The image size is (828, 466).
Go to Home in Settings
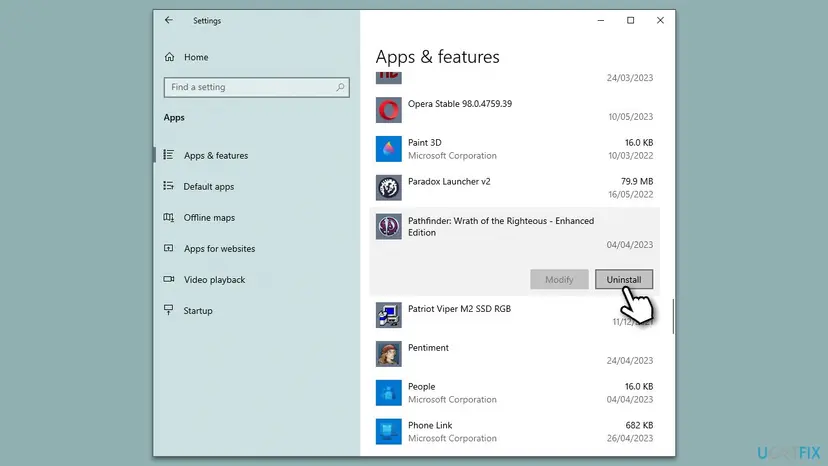pyautogui.click(x=196, y=57)
